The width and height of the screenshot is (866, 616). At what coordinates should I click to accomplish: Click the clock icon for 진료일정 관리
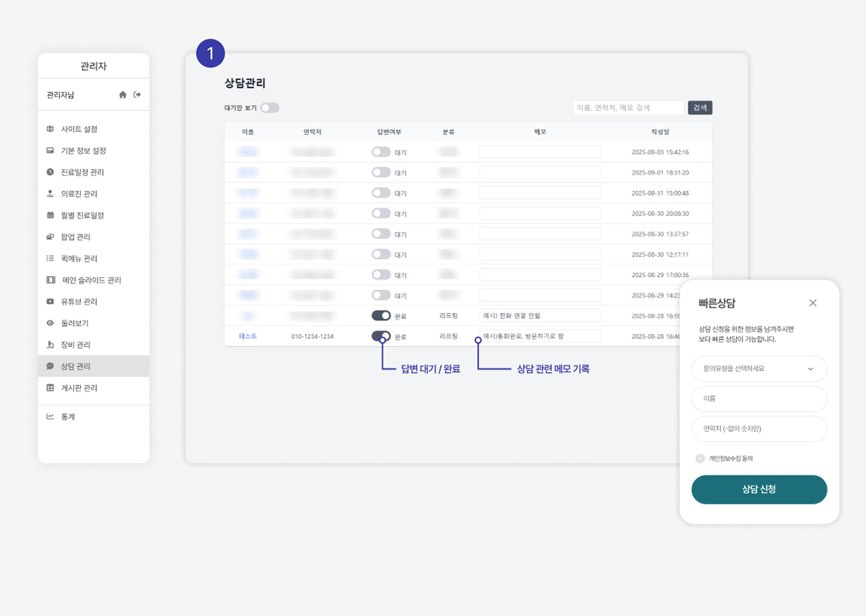(50, 172)
